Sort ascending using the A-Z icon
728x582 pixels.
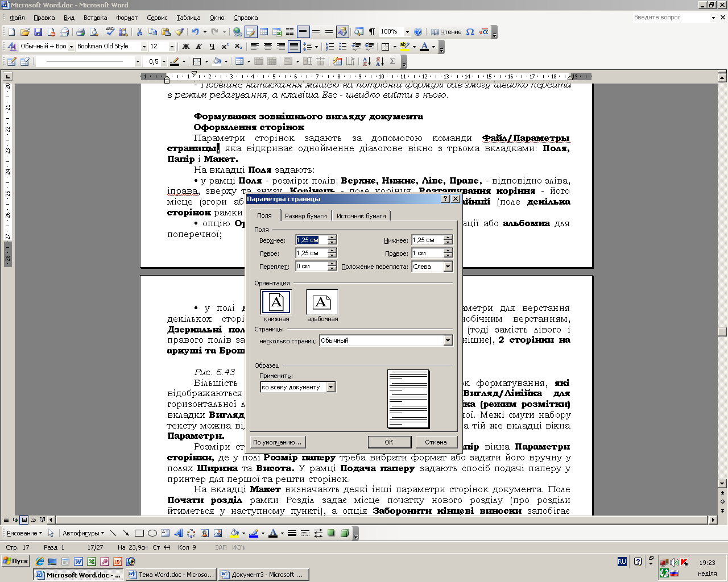(x=366, y=61)
